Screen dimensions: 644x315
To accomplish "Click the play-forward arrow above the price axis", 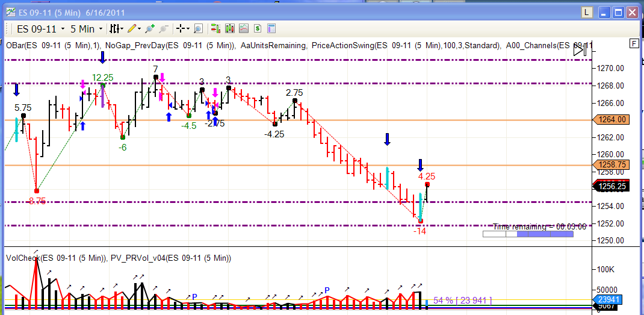I will point(580,51).
